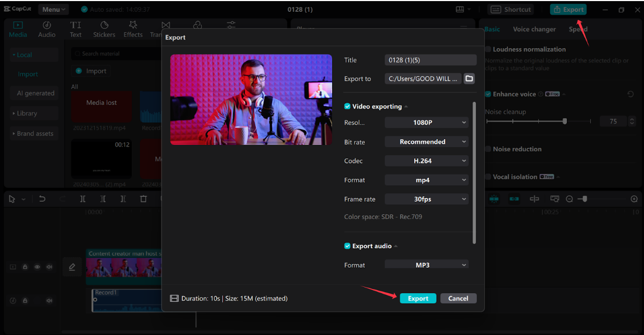Select Import under Local in sidebar
The image size is (644, 335).
tap(28, 74)
